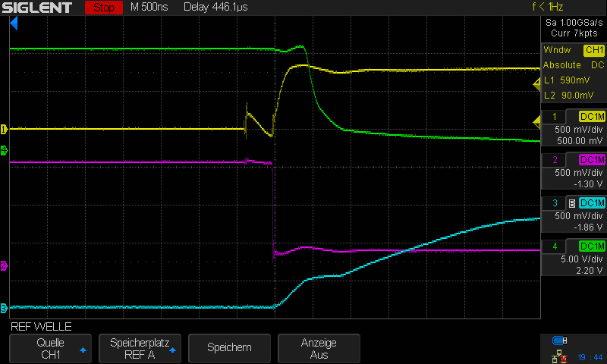Select the channel 2 info box
607x364 pixels.
pyautogui.click(x=574, y=171)
